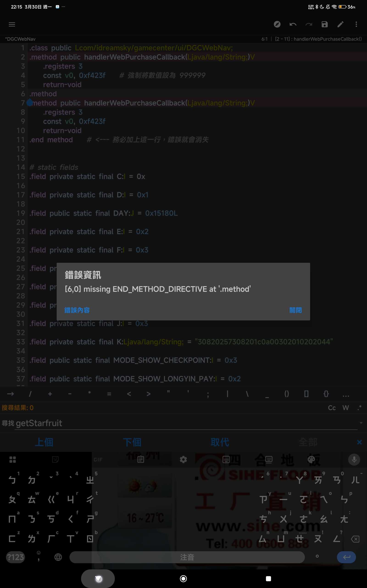Tap the pencil edit mode icon
This screenshot has width=367, height=588.
pyautogui.click(x=340, y=24)
